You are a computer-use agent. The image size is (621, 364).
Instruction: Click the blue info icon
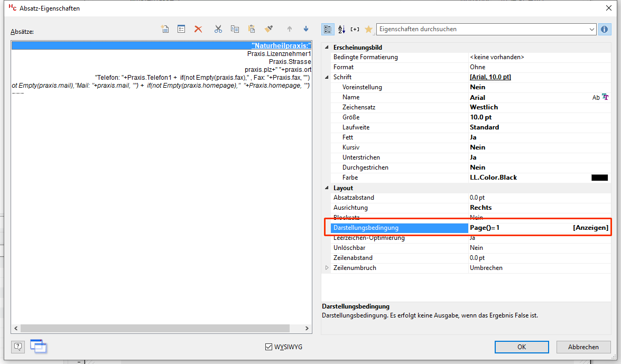click(605, 30)
